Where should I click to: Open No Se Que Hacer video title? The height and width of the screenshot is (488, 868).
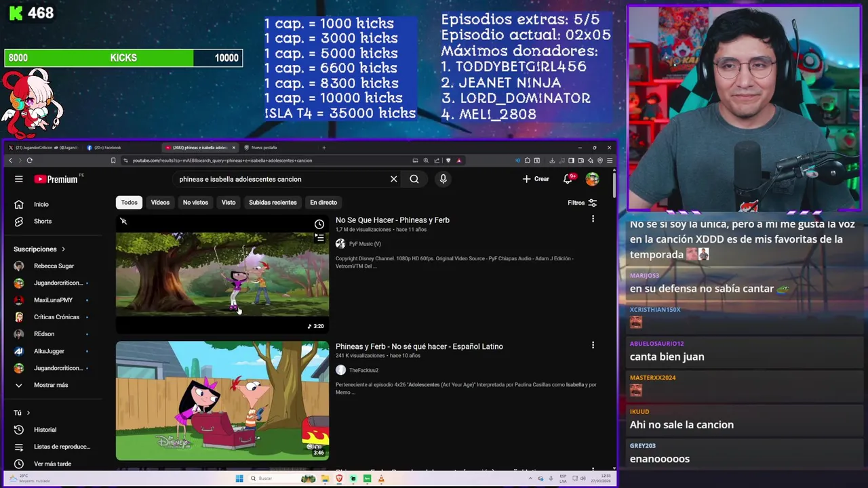[393, 220]
